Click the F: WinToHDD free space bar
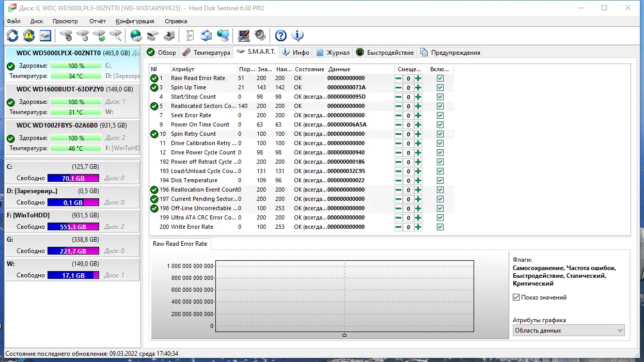 pos(73,227)
